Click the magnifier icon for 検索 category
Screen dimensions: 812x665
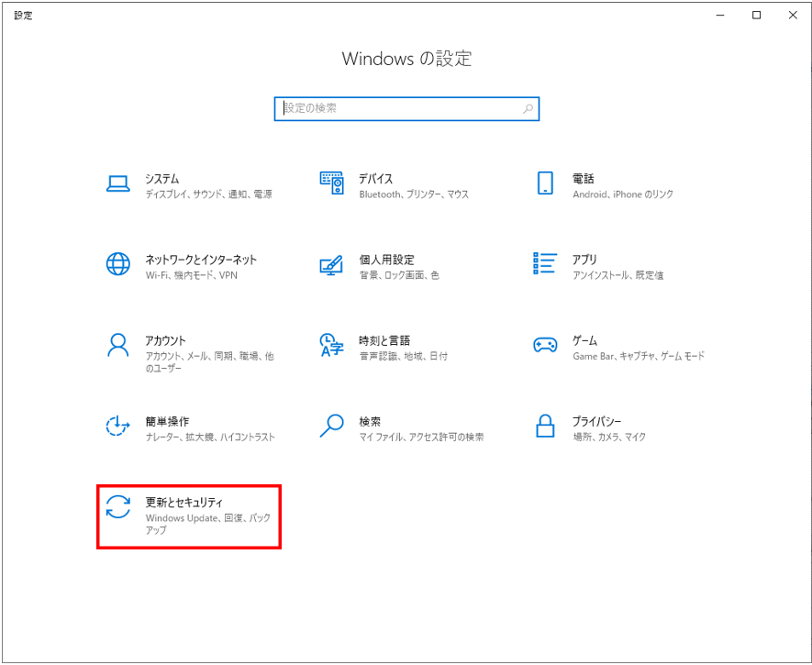[331, 426]
